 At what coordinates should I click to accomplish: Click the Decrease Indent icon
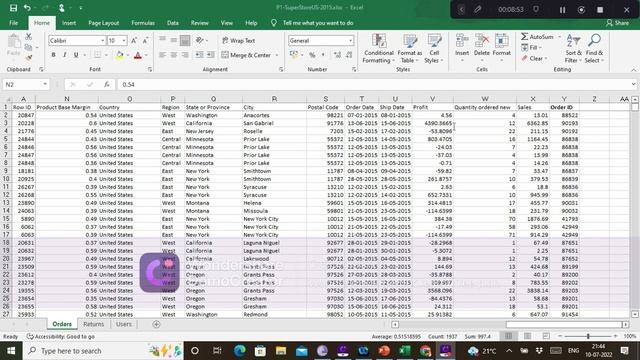(x=199, y=55)
